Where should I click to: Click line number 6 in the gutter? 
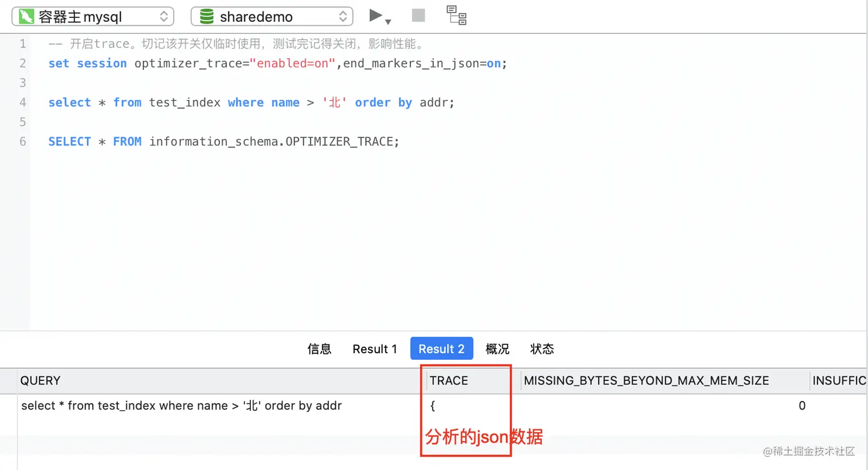point(22,141)
